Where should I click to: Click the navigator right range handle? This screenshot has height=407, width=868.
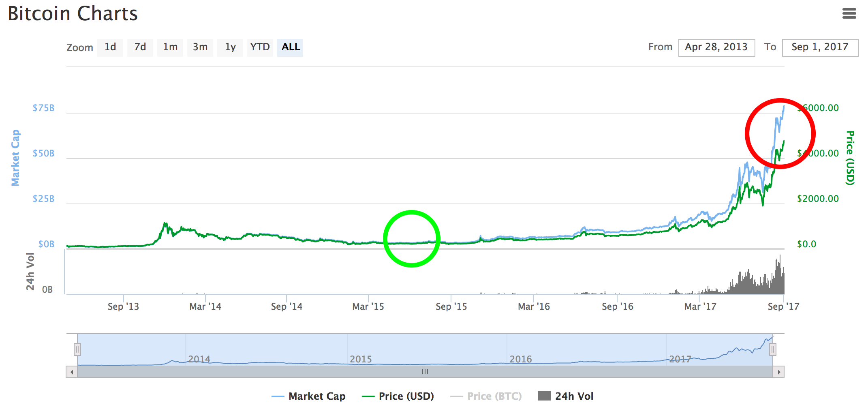(773, 349)
